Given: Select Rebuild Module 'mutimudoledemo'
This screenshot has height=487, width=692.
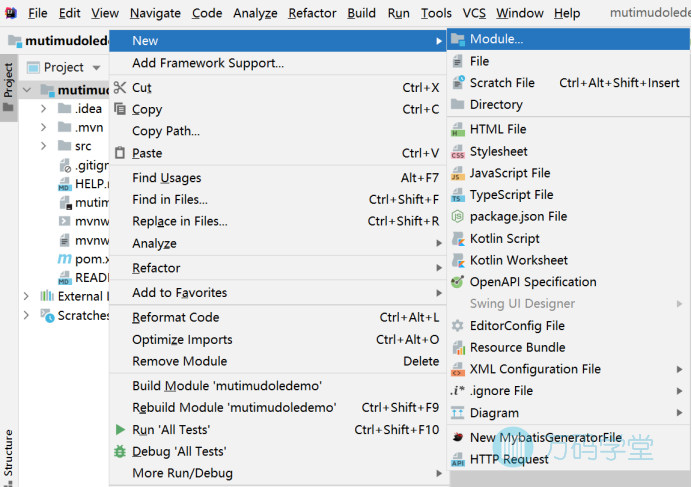Looking at the screenshot, I should (278, 408).
